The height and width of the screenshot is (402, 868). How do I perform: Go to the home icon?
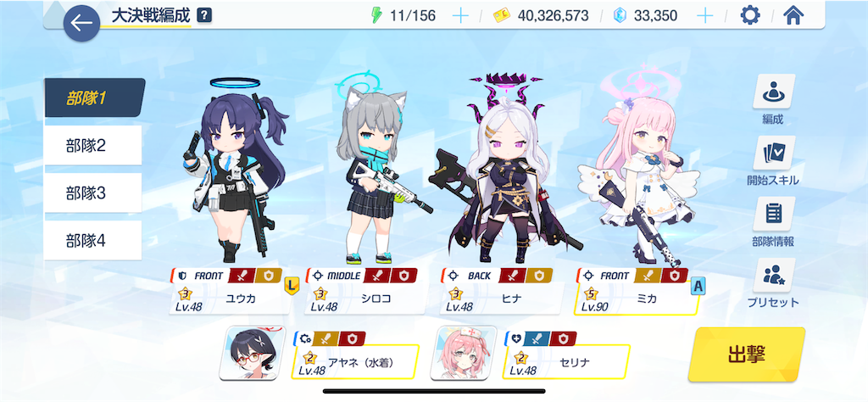click(793, 15)
